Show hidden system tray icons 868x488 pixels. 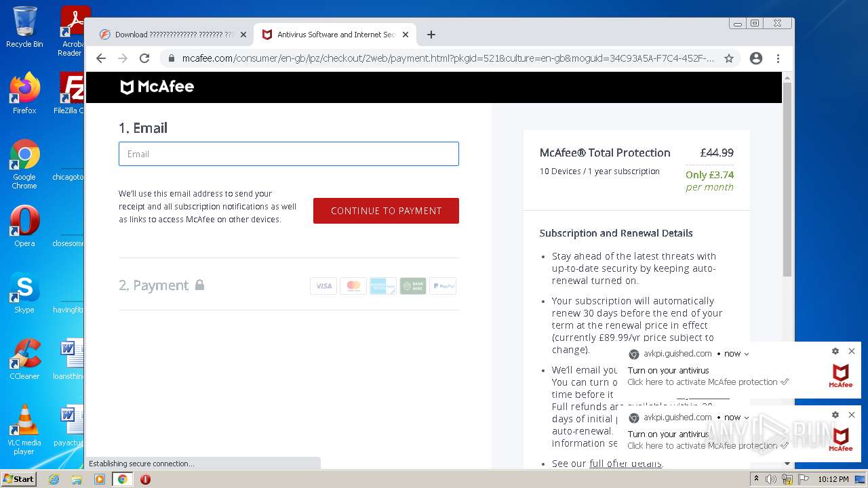(755, 479)
